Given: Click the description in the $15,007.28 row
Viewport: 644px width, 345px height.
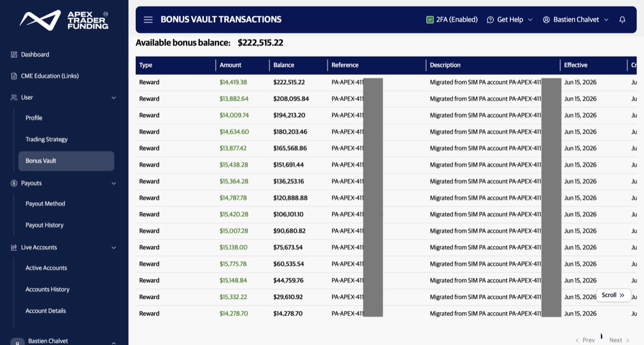Looking at the screenshot, I should (486, 231).
